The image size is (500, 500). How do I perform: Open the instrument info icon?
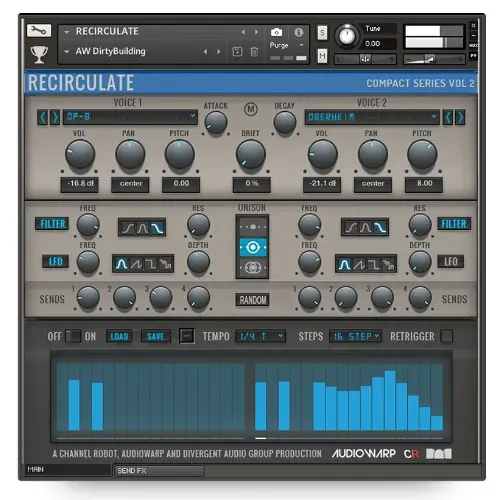(299, 32)
